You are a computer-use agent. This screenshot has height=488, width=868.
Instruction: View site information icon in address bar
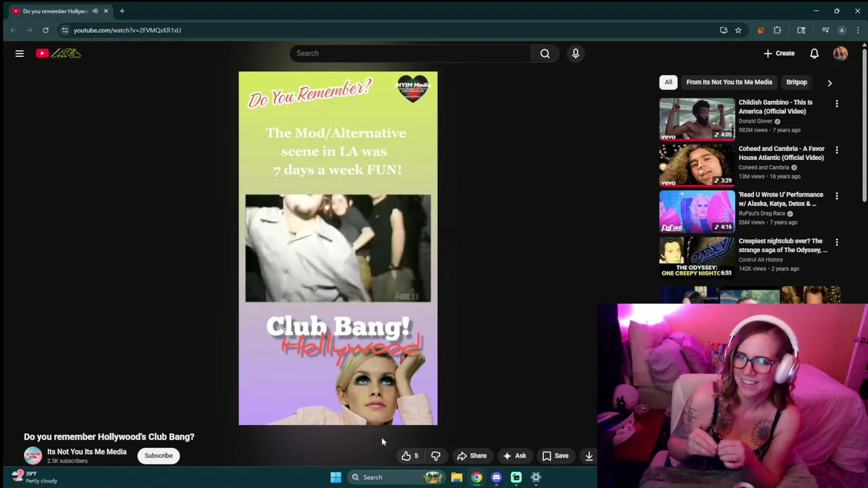pyautogui.click(x=64, y=30)
